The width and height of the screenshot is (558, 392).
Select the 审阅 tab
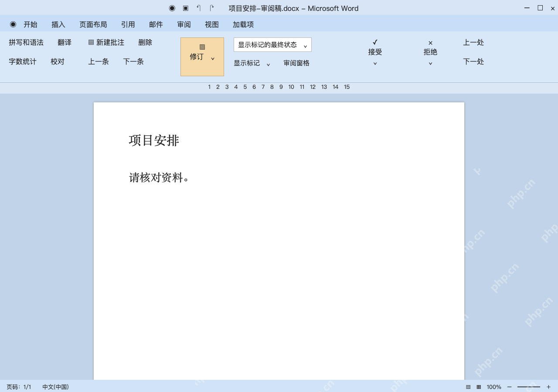(x=184, y=24)
